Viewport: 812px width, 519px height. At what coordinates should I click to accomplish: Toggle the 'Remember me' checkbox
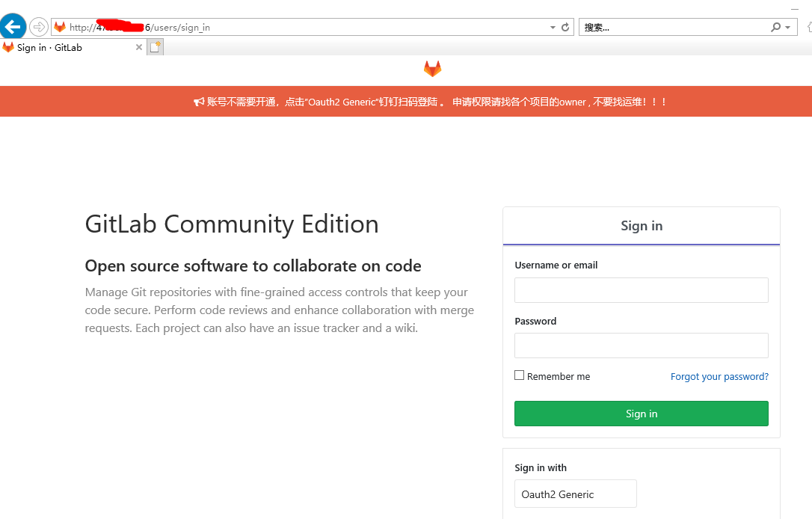click(x=520, y=375)
